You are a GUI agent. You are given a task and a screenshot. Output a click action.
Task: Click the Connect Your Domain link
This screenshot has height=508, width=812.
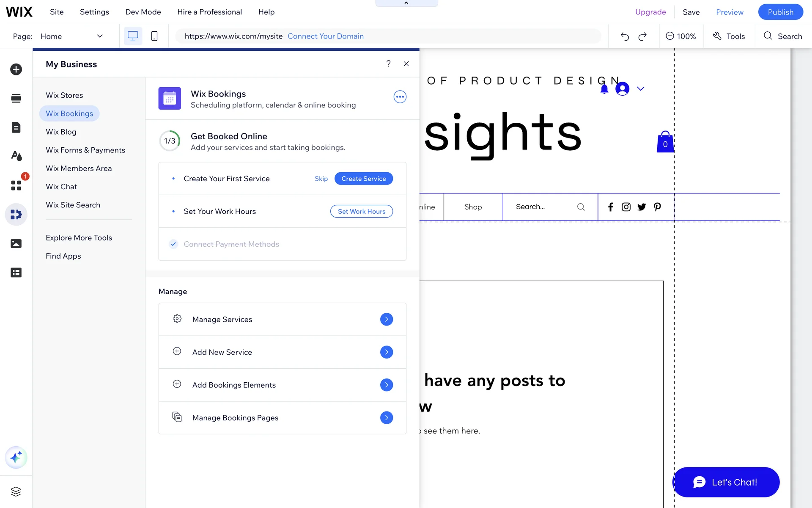pyautogui.click(x=325, y=36)
